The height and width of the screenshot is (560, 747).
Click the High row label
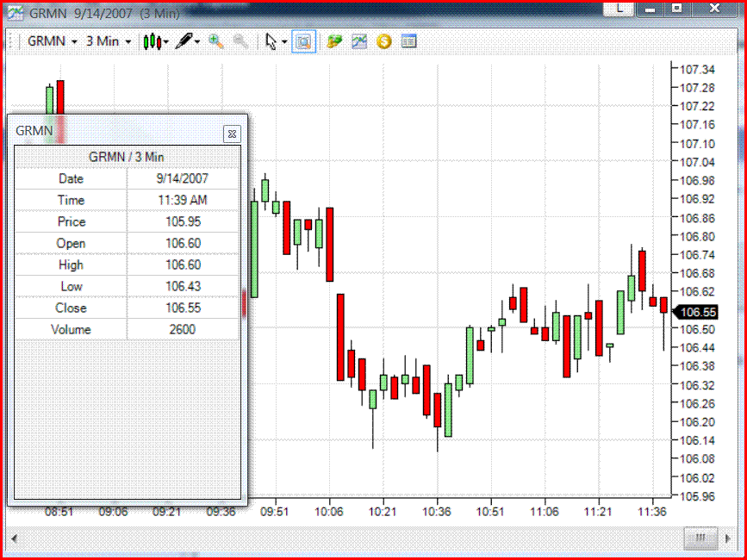coord(71,264)
